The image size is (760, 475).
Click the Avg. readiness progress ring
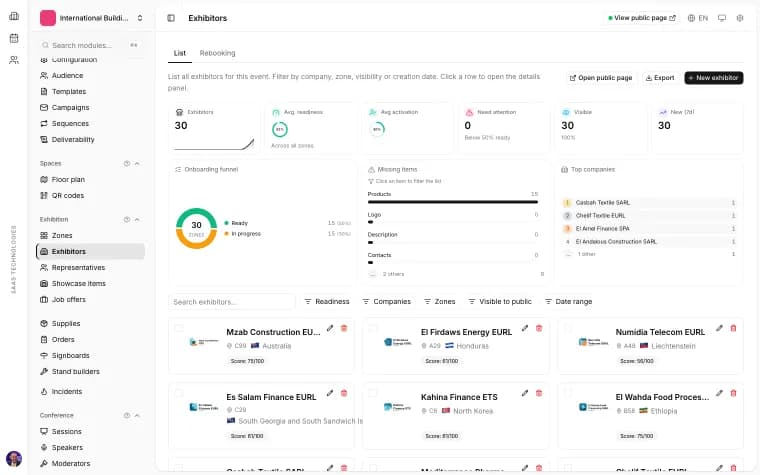point(280,129)
